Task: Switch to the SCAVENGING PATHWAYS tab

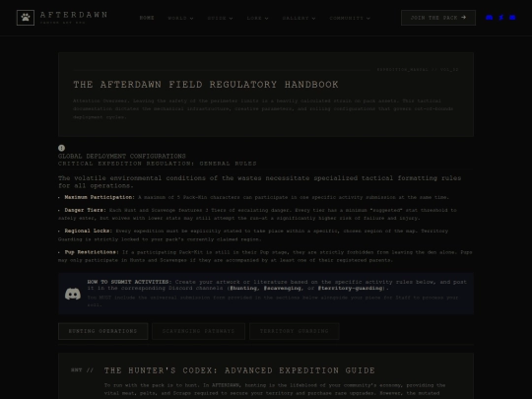Action: tap(198, 331)
